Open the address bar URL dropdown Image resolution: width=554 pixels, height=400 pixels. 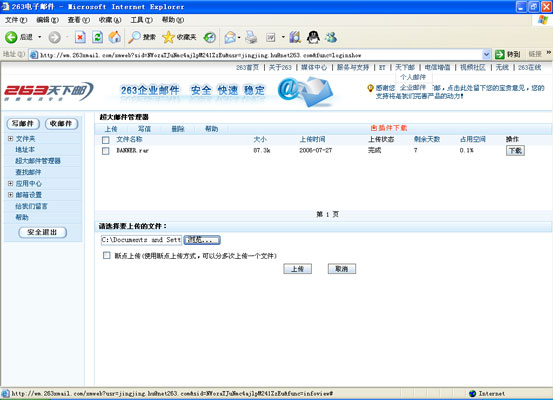click(487, 54)
